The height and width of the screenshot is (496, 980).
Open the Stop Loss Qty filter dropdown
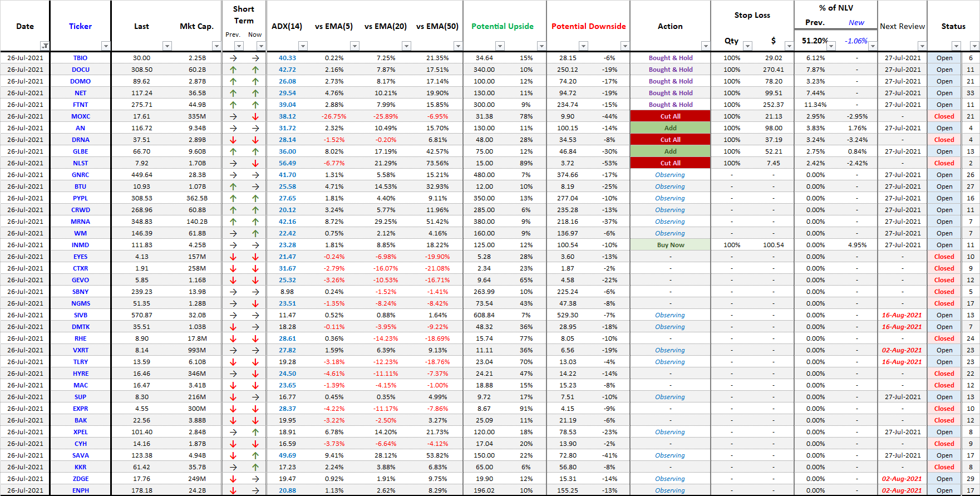click(747, 46)
